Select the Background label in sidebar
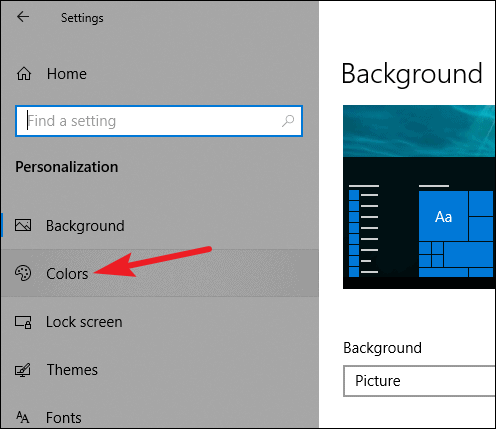 pyautogui.click(x=85, y=226)
